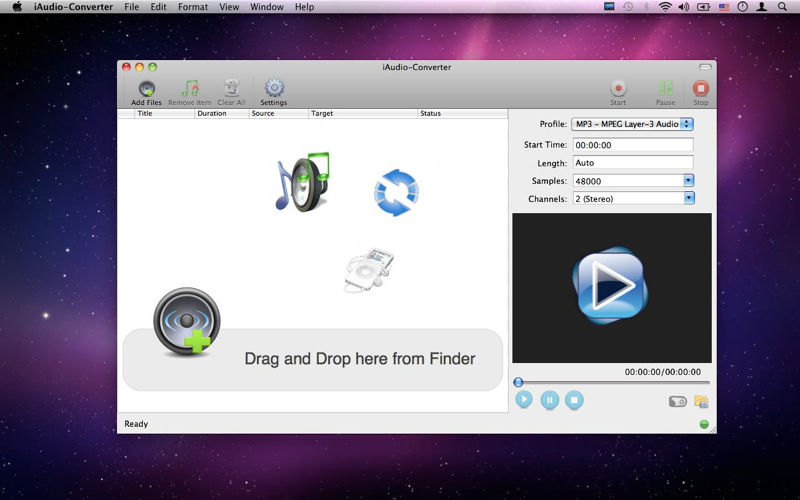Click the Length field showing Auto

(x=633, y=163)
